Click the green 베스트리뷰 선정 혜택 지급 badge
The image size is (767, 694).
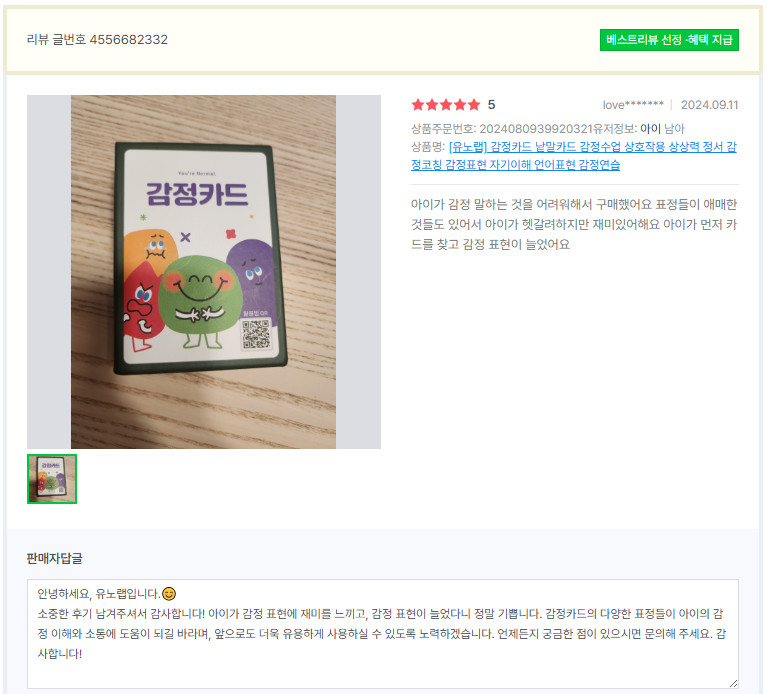pyautogui.click(x=669, y=40)
